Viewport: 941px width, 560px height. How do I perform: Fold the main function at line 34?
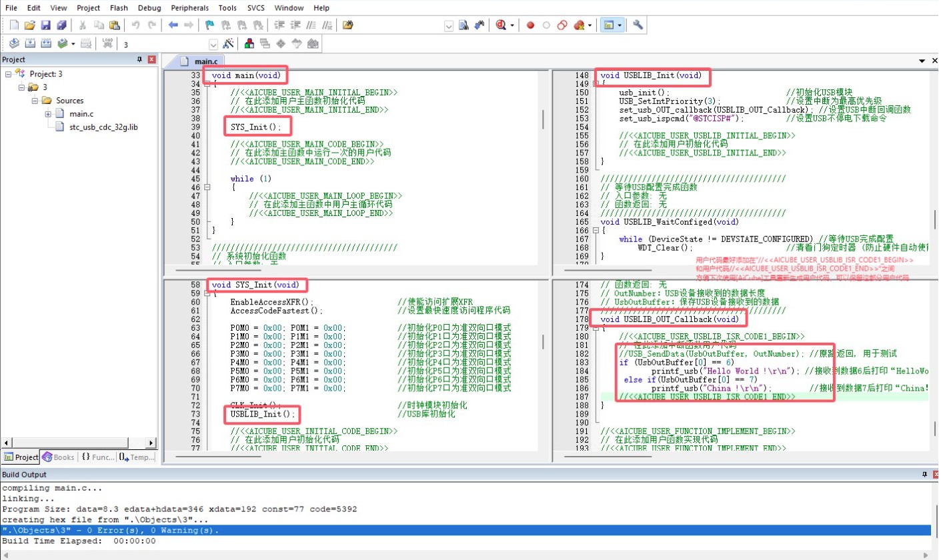click(x=207, y=84)
